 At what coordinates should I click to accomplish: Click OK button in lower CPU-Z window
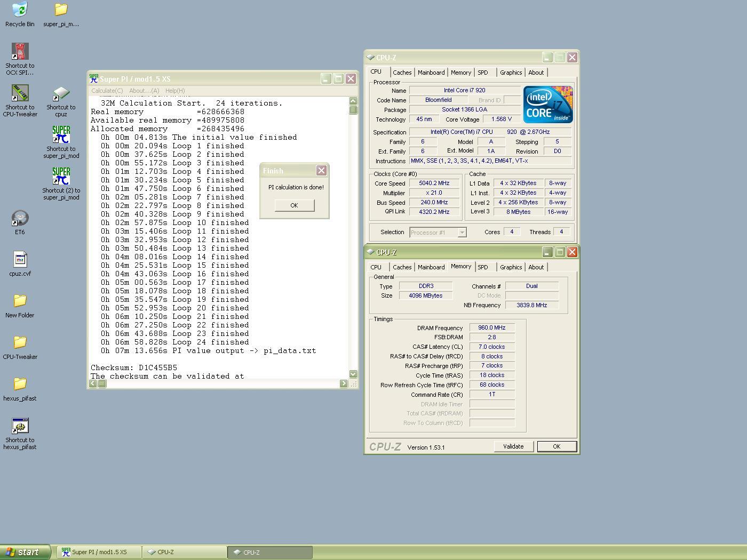(x=557, y=446)
